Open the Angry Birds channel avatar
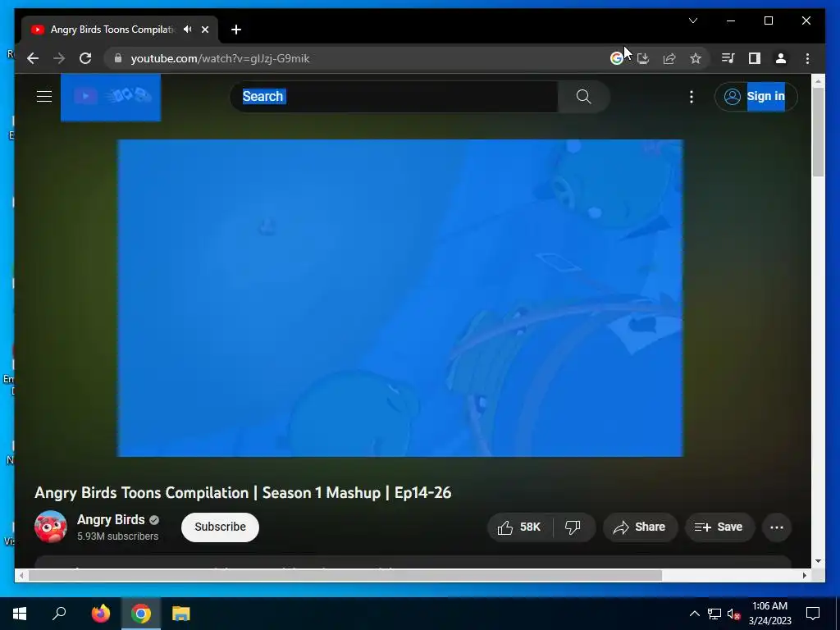840x630 pixels. click(51, 527)
